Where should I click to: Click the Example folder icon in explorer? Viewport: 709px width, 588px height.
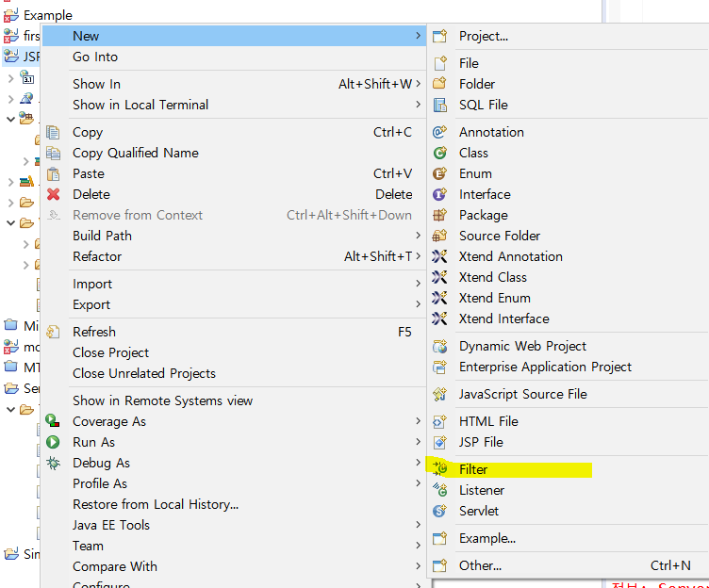coord(11,15)
